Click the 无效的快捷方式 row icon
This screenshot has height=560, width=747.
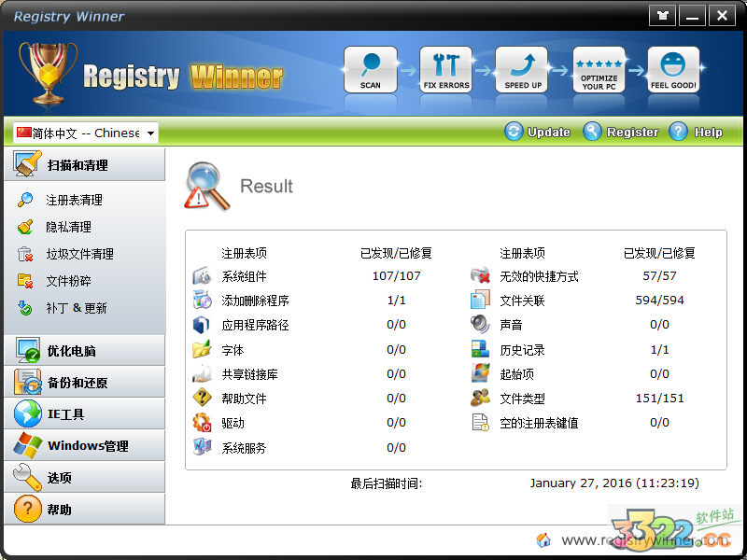[x=480, y=275]
